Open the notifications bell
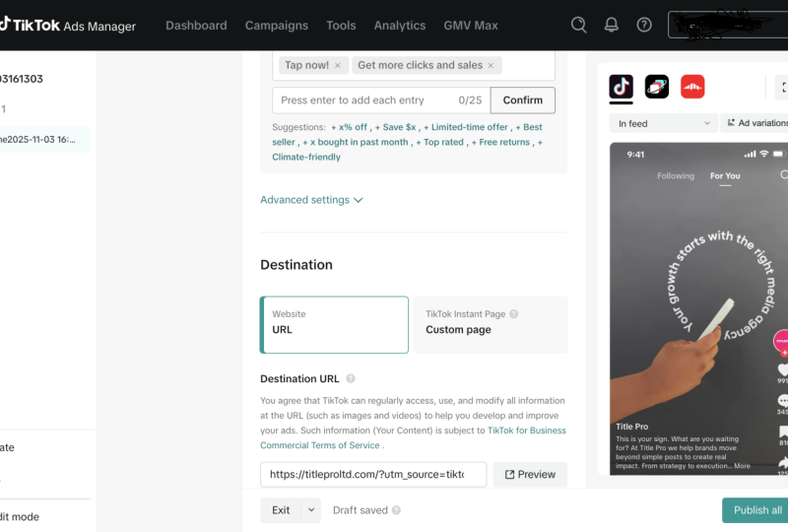Image resolution: width=788 pixels, height=532 pixels. coord(611,25)
